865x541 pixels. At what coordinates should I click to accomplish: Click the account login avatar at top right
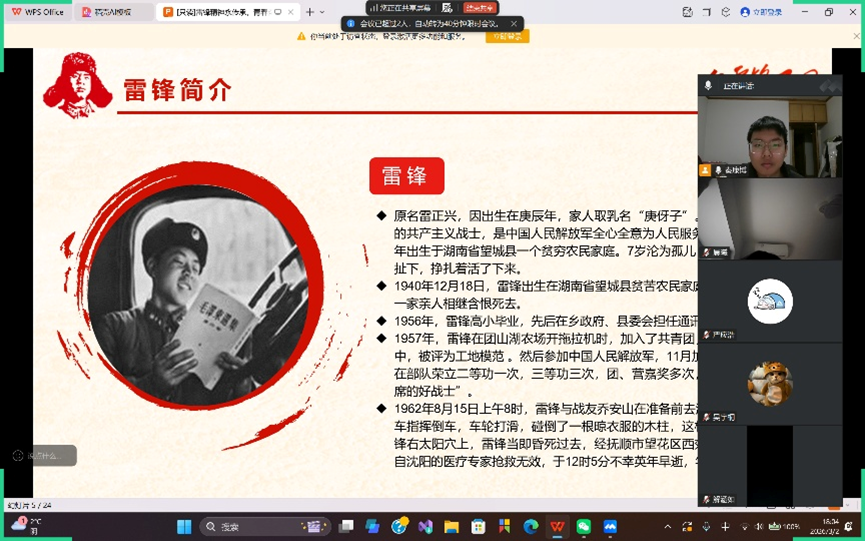745,12
